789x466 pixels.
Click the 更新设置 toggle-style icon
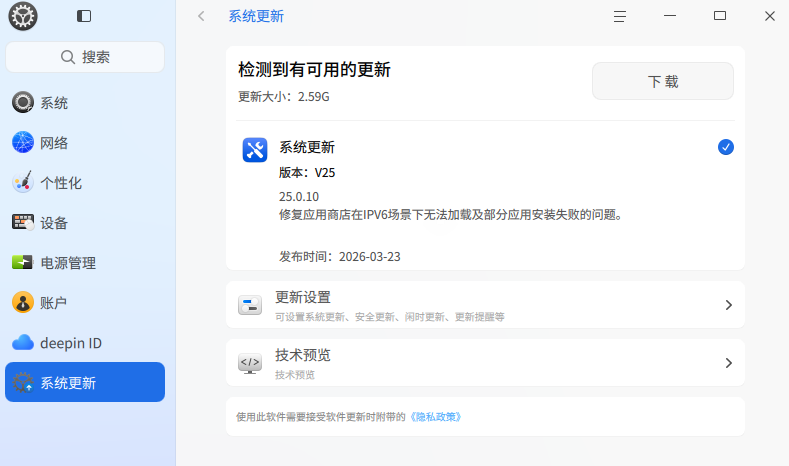tap(250, 305)
